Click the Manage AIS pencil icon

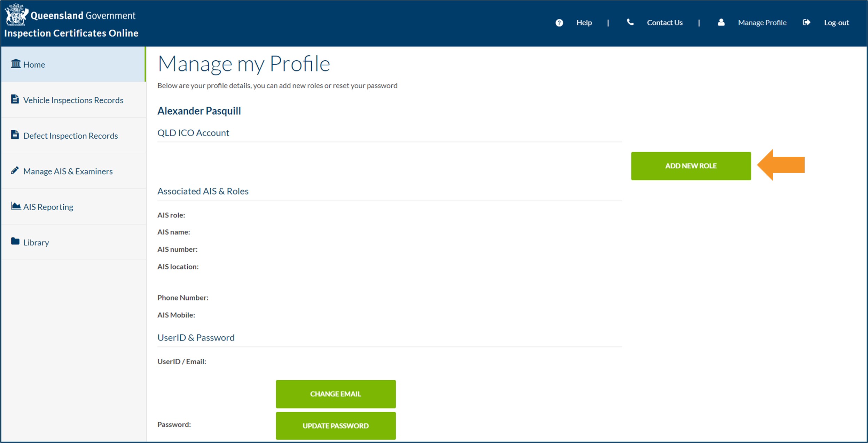coord(15,170)
